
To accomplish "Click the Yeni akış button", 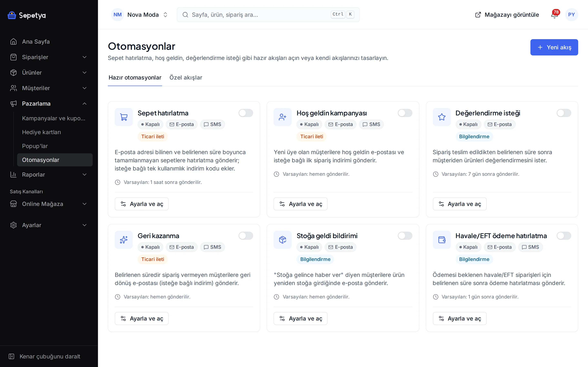I will click(554, 47).
